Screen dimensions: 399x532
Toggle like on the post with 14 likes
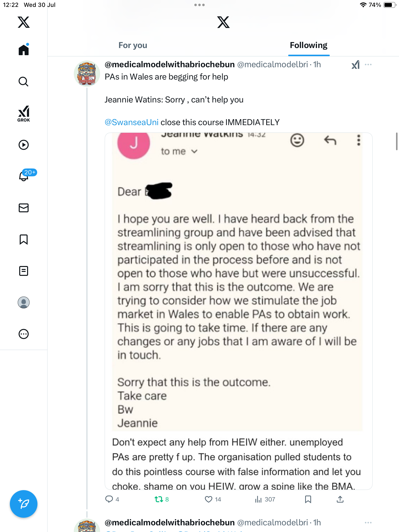click(x=213, y=499)
